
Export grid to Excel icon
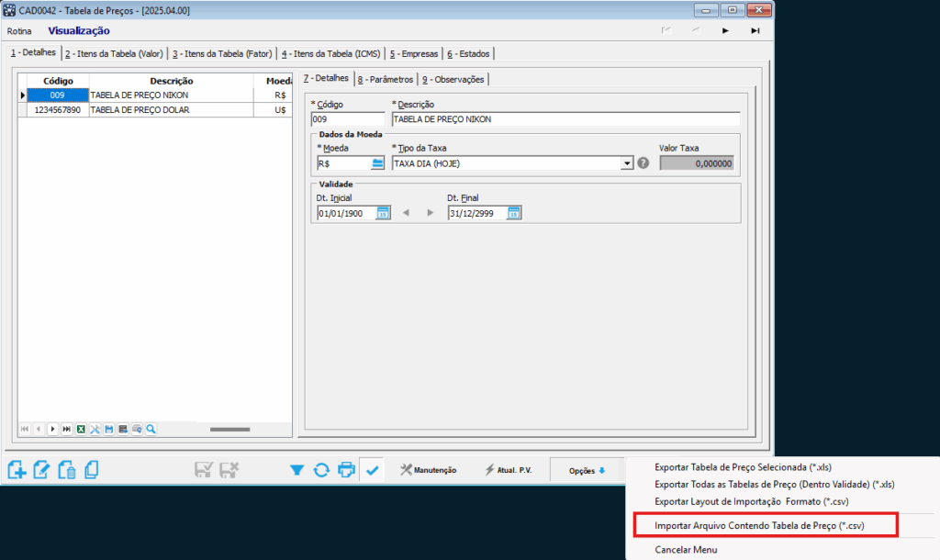click(81, 430)
